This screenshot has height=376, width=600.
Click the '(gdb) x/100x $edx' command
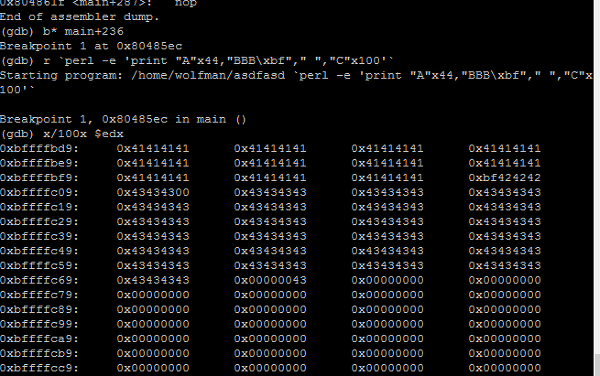coord(62,134)
